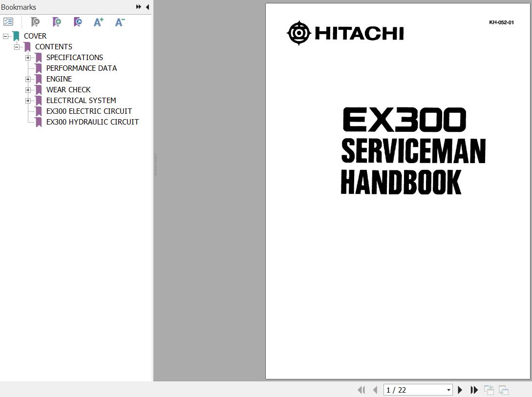Collapse the Bookmarks panel
The width and height of the screenshot is (532, 397).
click(x=148, y=7)
